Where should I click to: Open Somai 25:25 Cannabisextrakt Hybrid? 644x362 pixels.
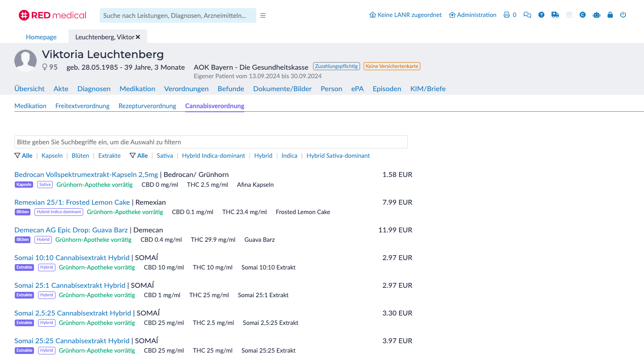(x=72, y=341)
